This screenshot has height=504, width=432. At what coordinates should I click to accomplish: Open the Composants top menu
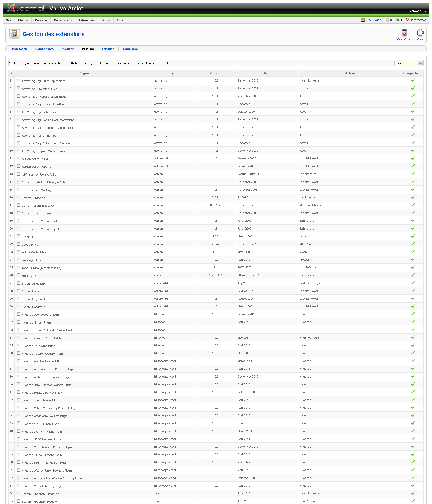coord(63,20)
